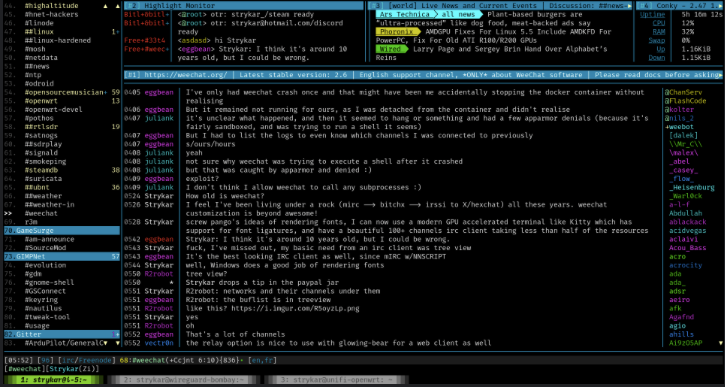Image resolution: width=725 pixels, height=387 pixels.
Task: Click the Up network label in Conky
Action: pos(661,49)
